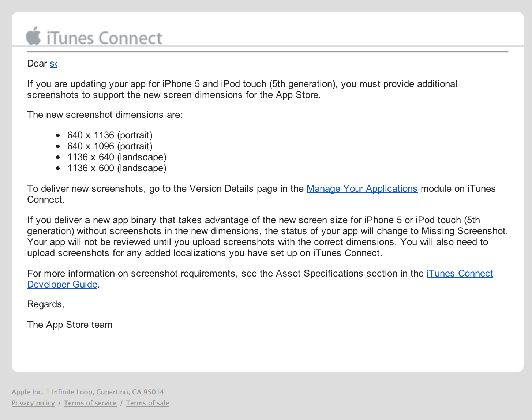Click the '1136 x 600 (landscape)' list item

pyautogui.click(x=117, y=168)
